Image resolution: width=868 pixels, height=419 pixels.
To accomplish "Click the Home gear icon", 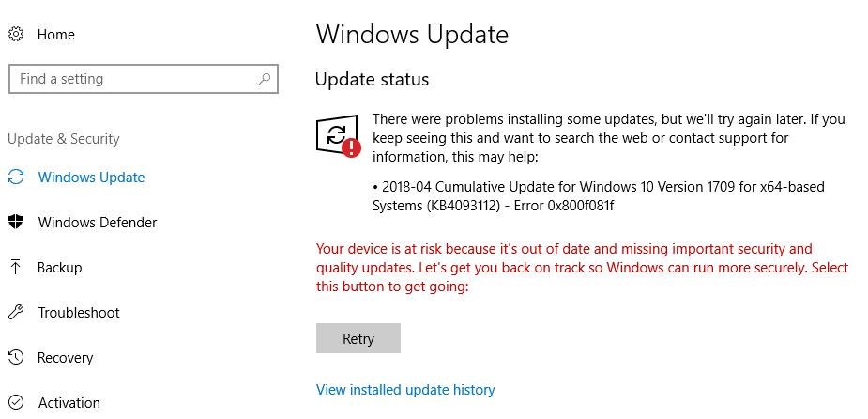I will pos(16,35).
